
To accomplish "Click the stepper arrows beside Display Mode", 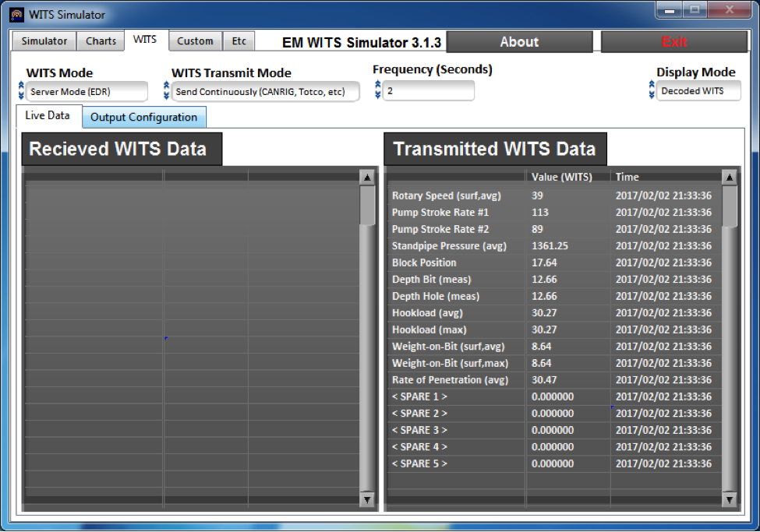I will [x=652, y=90].
